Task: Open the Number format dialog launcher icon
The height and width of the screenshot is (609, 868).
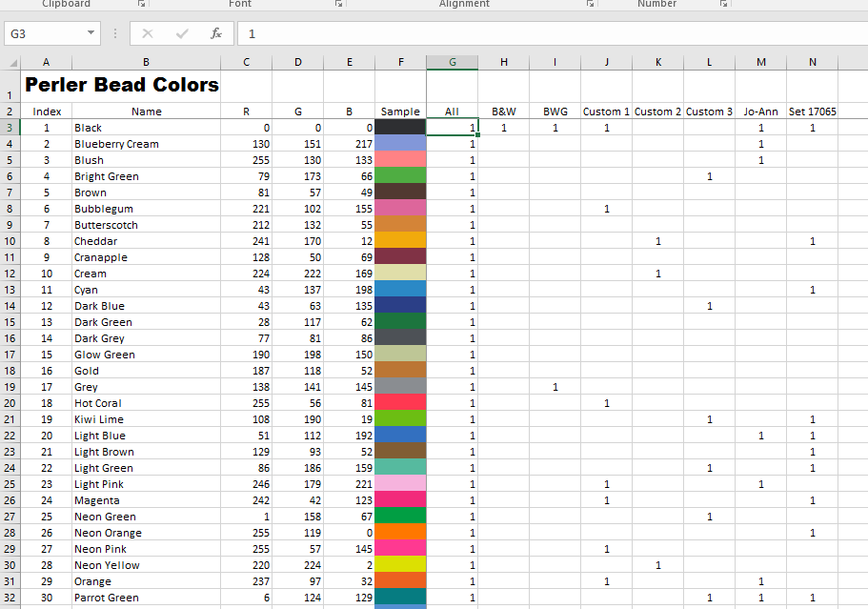Action: click(x=722, y=4)
